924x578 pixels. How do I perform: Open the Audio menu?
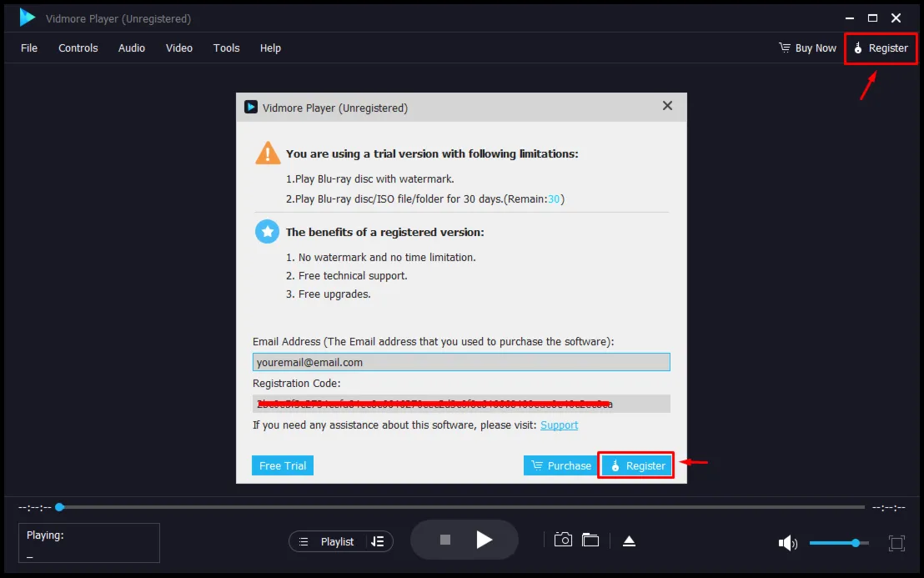(x=132, y=48)
